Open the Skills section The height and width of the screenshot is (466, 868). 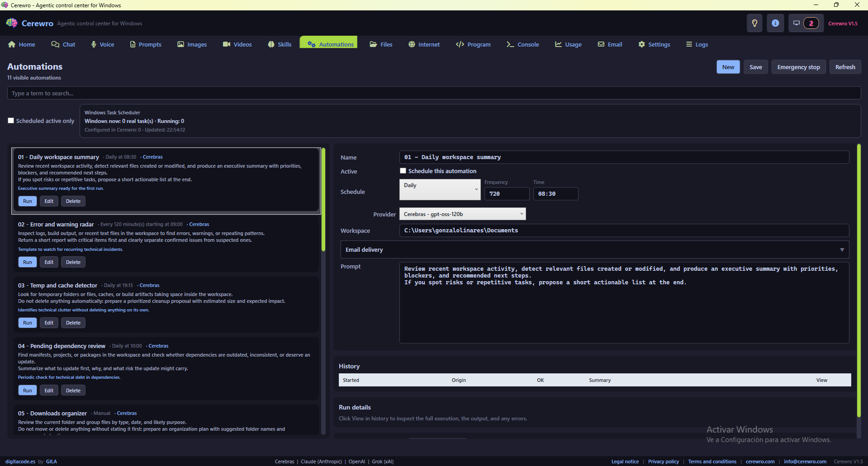(x=280, y=44)
